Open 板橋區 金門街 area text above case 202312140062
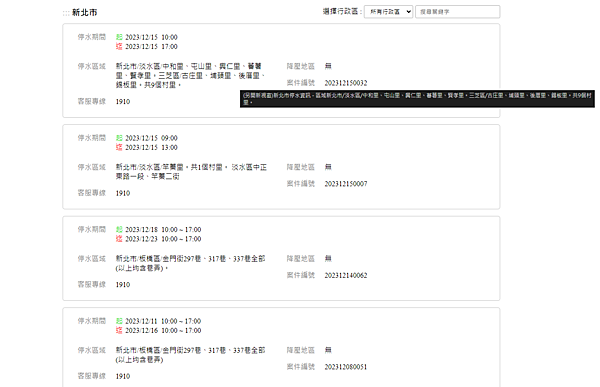Viewport: 600px width, 387px height. tap(190, 263)
